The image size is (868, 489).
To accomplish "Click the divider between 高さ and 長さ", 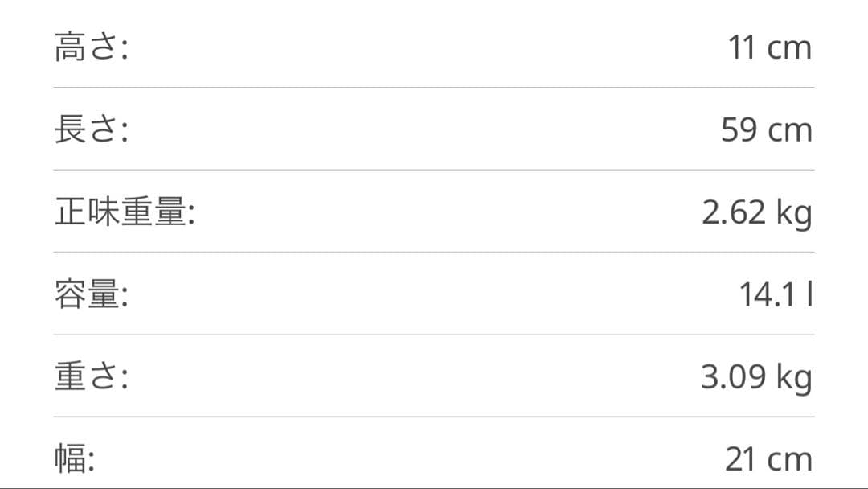I will tap(434, 87).
